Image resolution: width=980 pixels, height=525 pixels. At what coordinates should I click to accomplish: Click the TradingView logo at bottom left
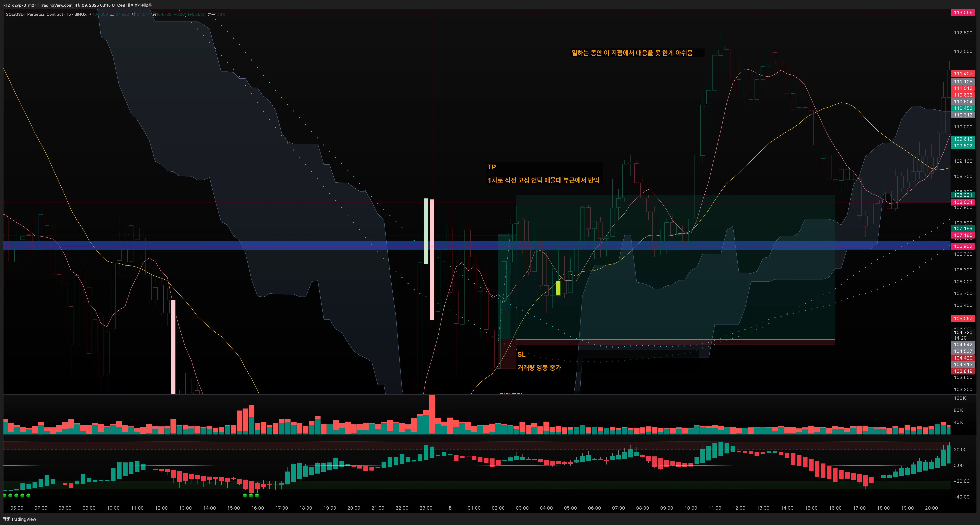20,519
